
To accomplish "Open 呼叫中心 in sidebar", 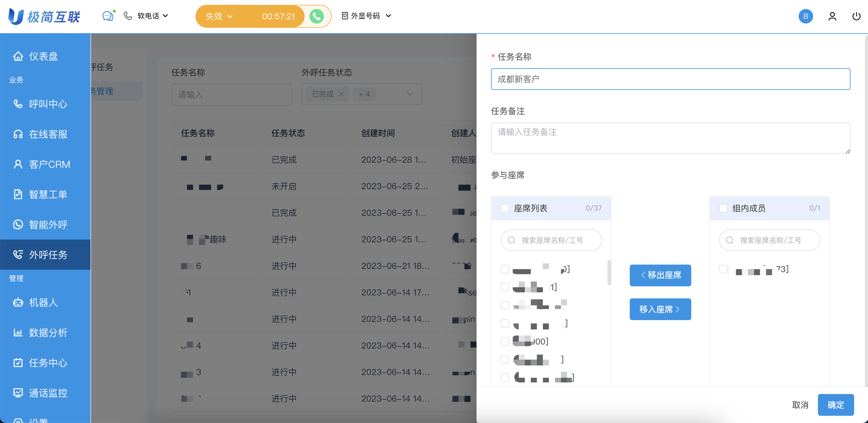I will click(46, 104).
